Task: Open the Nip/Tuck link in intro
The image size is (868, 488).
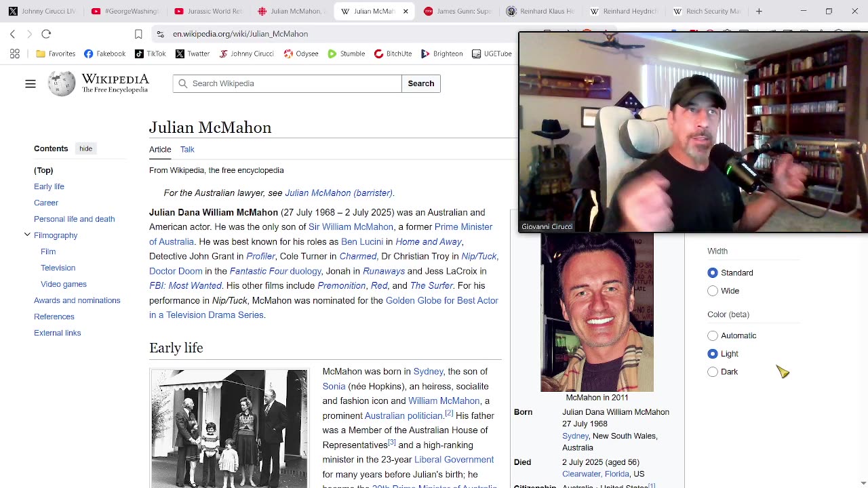Action: [479, 256]
